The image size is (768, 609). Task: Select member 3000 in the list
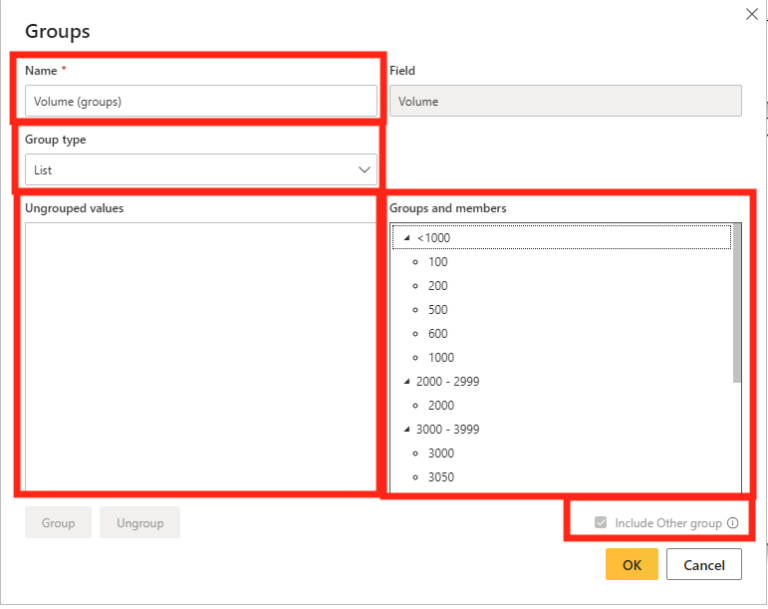[441, 453]
